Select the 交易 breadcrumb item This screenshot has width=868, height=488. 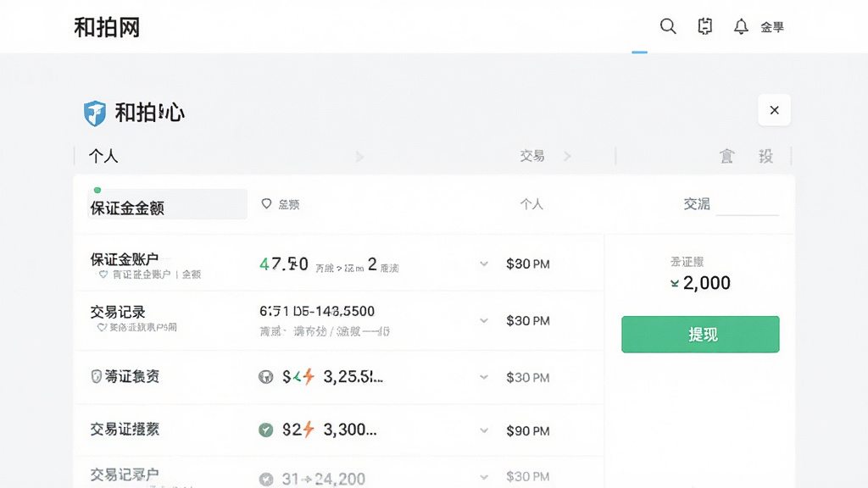click(532, 156)
